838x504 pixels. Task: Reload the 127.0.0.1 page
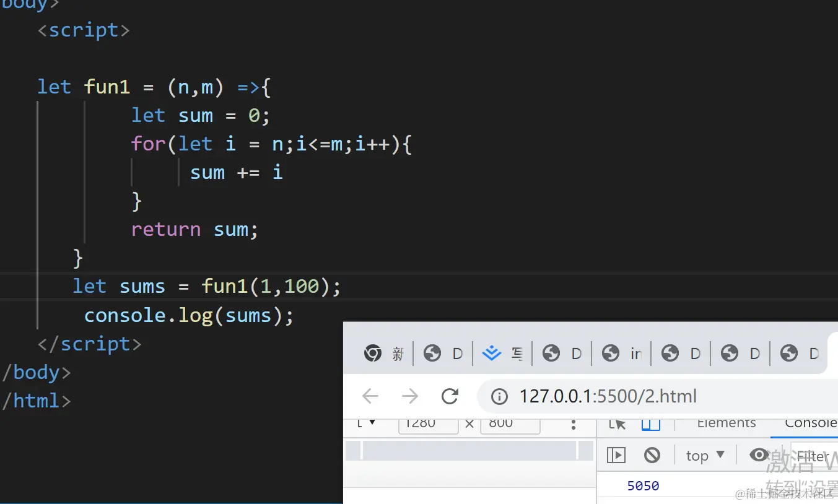(450, 396)
